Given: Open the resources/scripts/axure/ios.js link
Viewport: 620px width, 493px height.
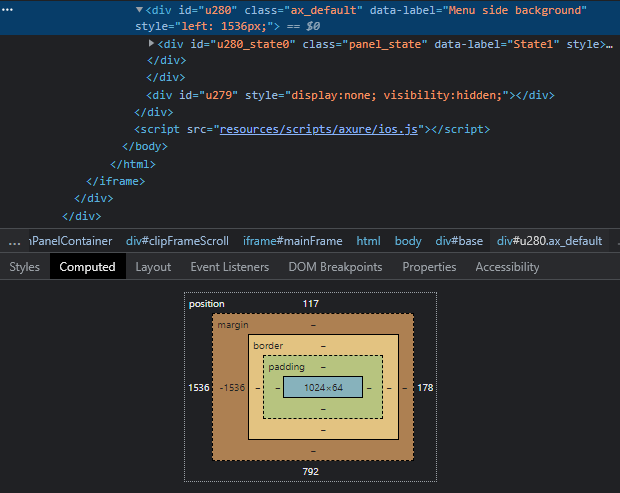Looking at the screenshot, I should click(319, 129).
